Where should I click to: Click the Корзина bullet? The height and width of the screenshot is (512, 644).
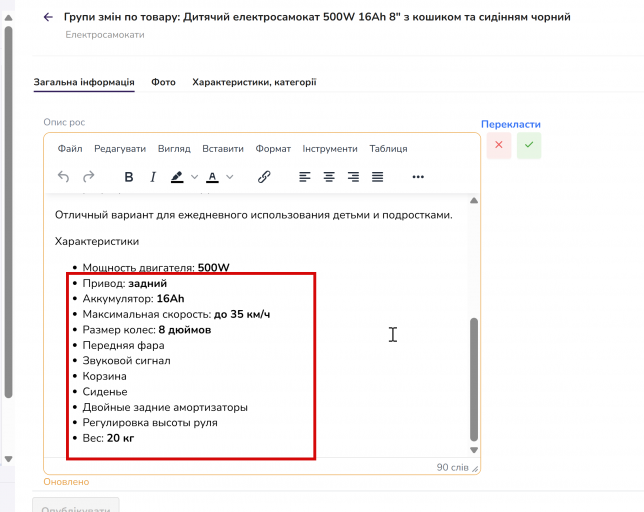click(x=104, y=376)
